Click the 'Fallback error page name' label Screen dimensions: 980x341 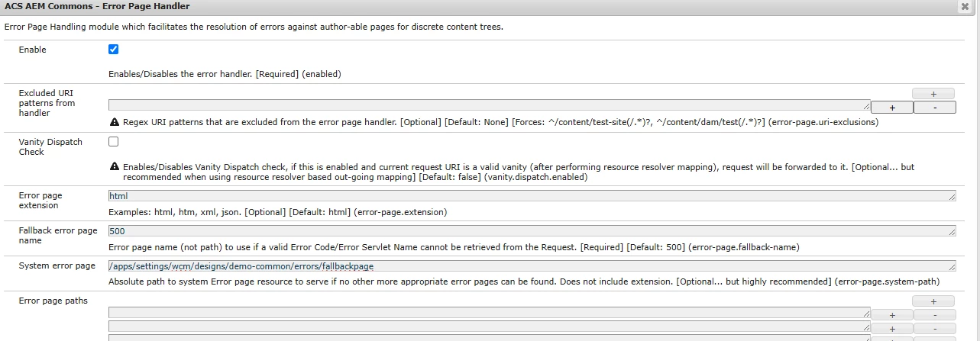58,235
